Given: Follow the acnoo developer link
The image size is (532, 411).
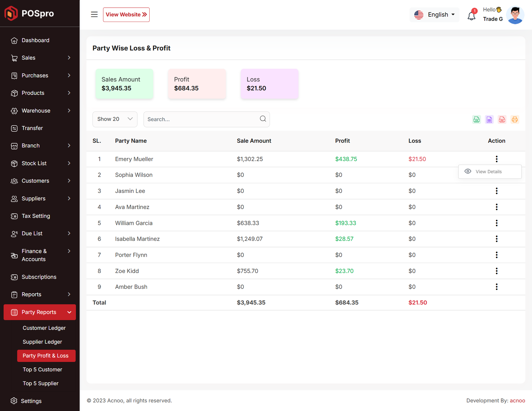Looking at the screenshot, I should 517,400.
